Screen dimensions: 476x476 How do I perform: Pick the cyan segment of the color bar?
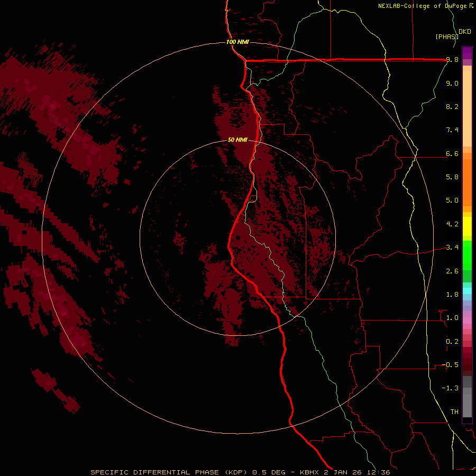click(x=467, y=291)
